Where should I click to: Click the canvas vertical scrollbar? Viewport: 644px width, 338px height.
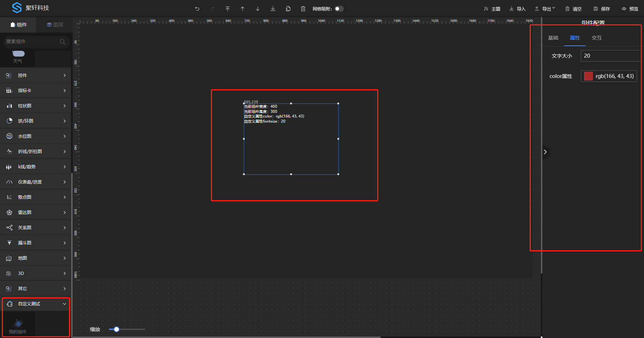(x=542, y=145)
